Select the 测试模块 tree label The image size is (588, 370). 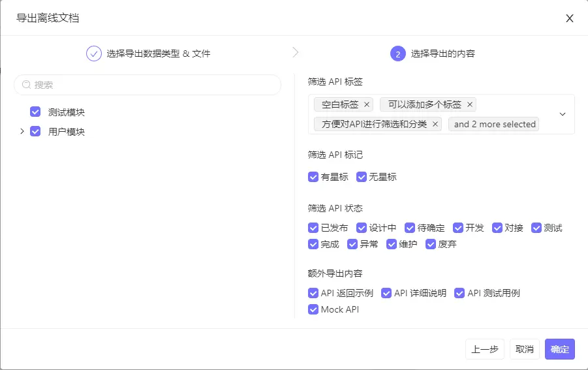click(x=67, y=112)
